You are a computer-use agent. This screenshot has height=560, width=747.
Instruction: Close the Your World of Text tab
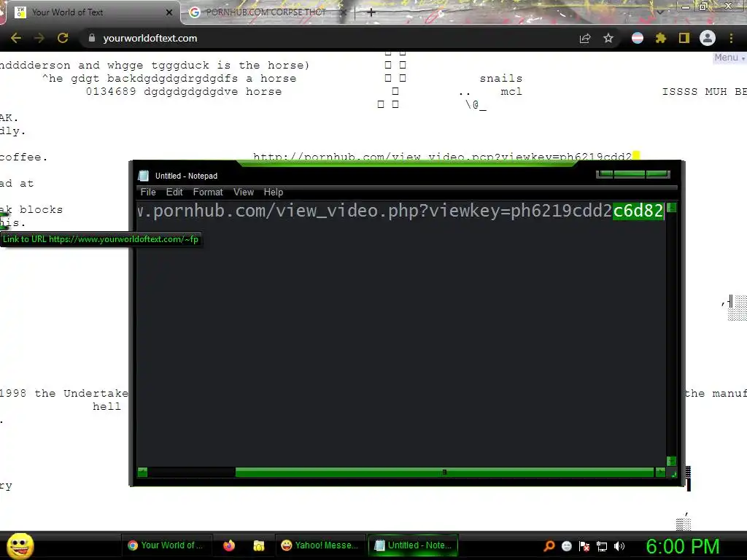(x=169, y=12)
